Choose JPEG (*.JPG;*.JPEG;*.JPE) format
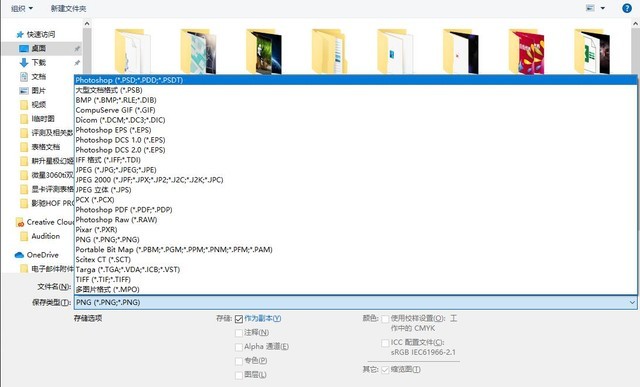The width and height of the screenshot is (640, 387). pos(356,170)
